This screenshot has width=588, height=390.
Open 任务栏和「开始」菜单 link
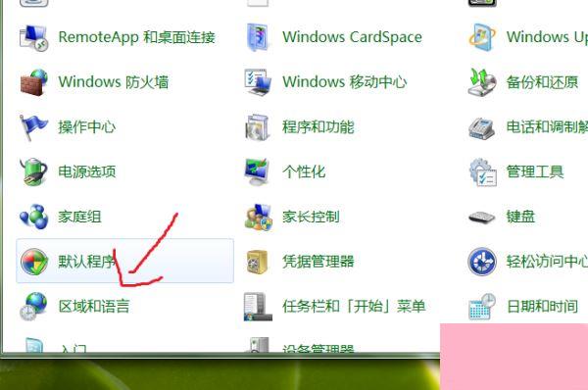coord(354,307)
